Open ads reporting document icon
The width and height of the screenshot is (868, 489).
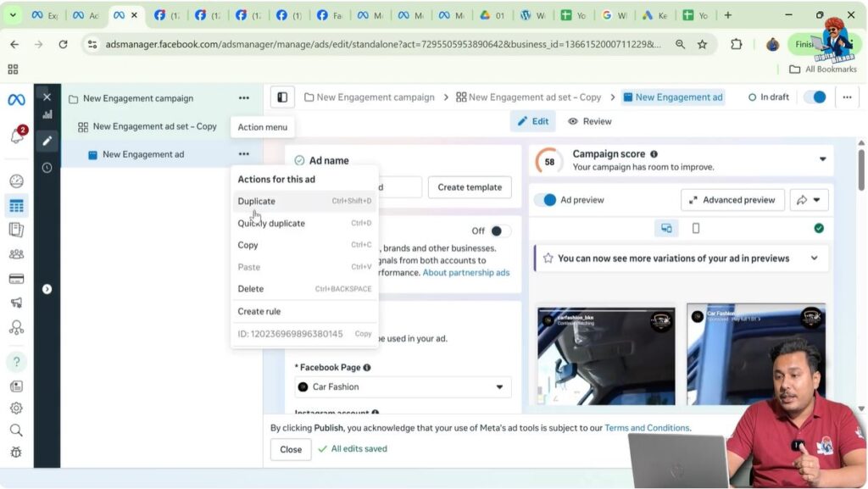tap(17, 230)
